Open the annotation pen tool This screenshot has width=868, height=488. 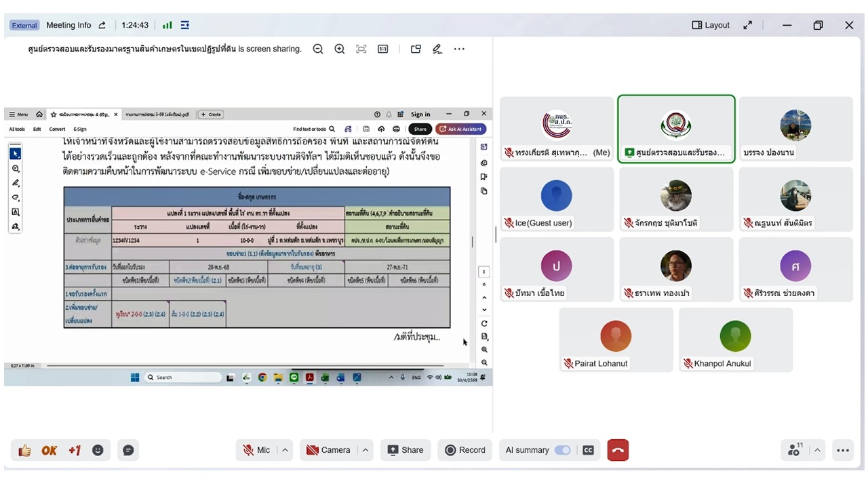437,49
